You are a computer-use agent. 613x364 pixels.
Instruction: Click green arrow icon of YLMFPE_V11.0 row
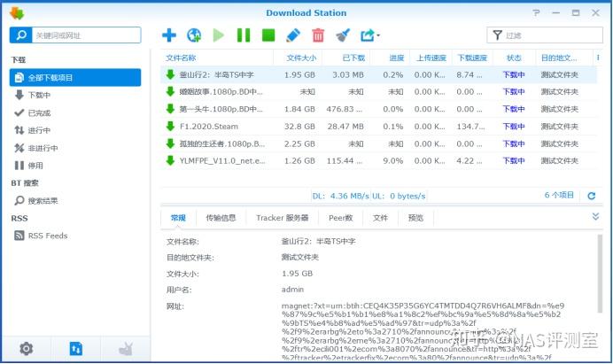170,160
